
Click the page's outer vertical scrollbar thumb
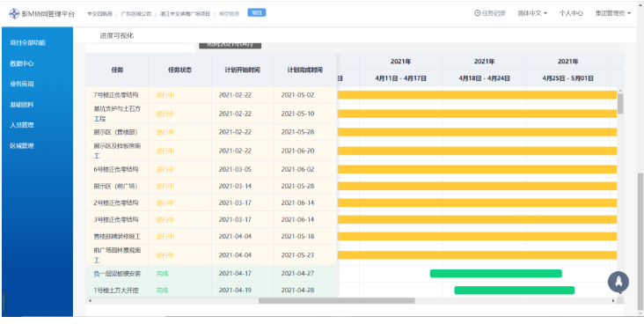(x=640, y=241)
